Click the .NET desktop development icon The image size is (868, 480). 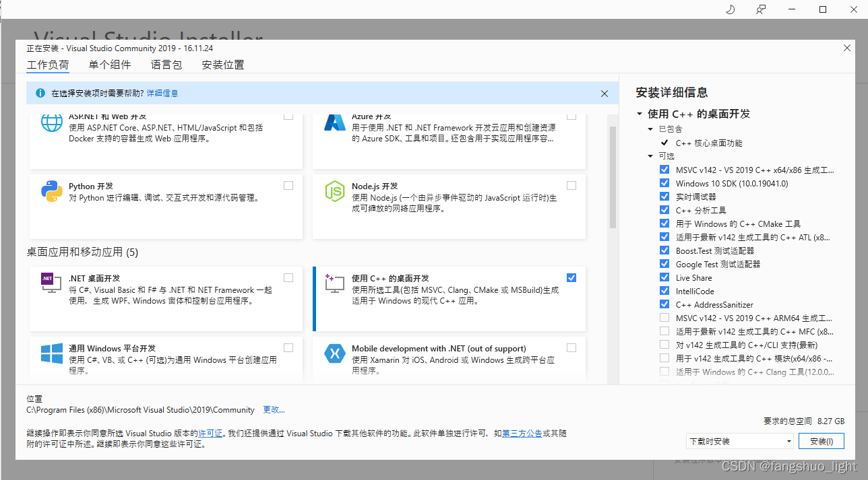[x=52, y=283]
